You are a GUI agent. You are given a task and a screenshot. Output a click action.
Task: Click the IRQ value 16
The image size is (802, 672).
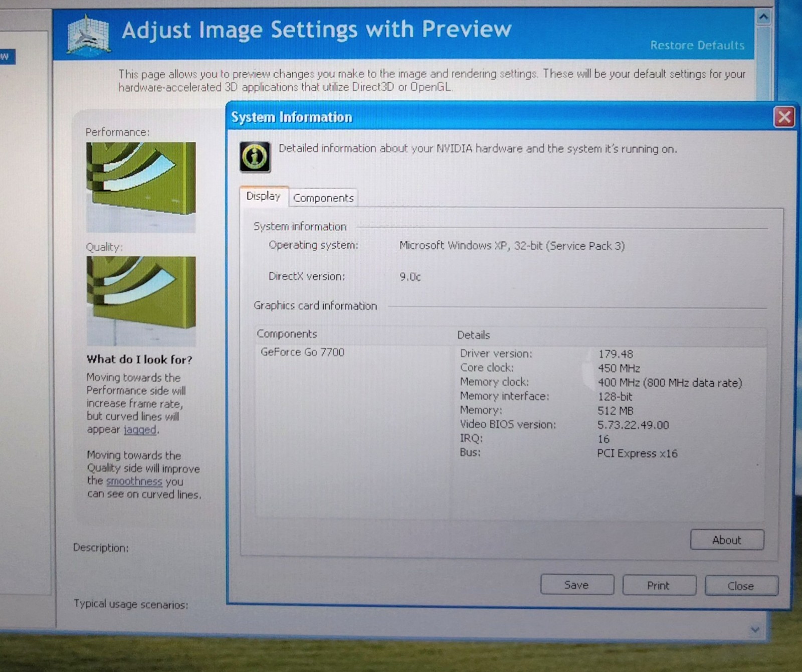click(604, 439)
